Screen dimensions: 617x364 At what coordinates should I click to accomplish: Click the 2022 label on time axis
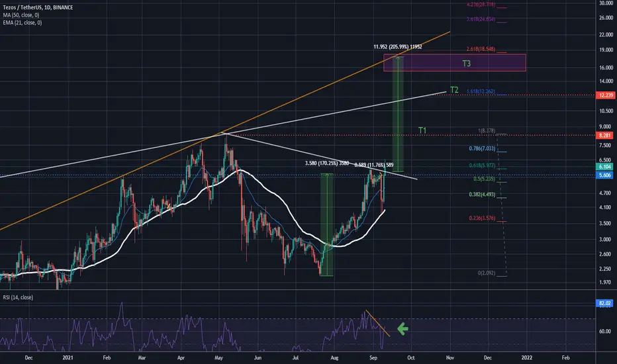point(526,357)
